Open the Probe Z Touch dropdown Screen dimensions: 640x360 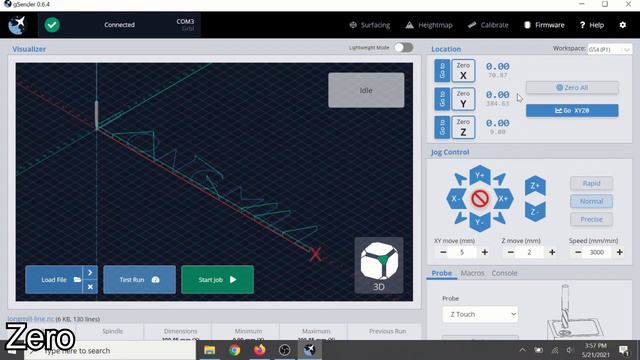tap(480, 314)
